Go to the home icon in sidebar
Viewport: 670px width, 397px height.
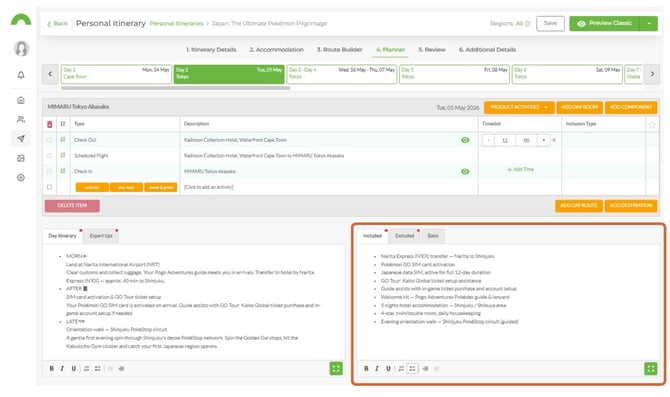[x=21, y=100]
